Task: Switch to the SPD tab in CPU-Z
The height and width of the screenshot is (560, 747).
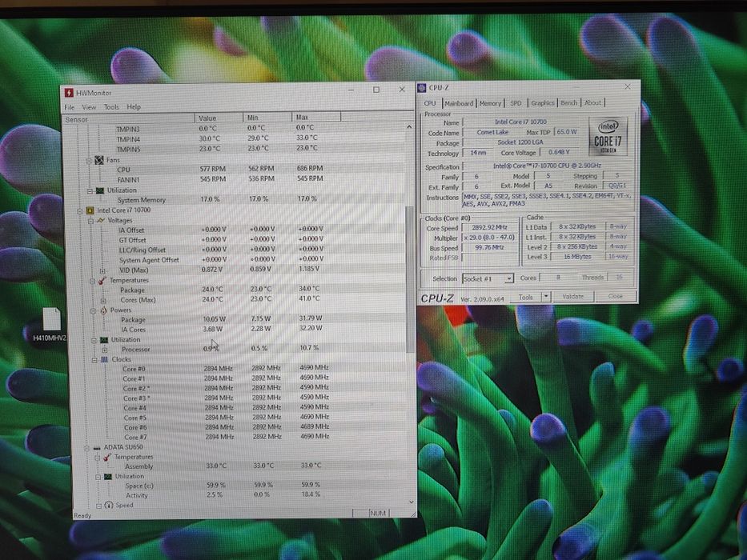Action: coord(516,103)
